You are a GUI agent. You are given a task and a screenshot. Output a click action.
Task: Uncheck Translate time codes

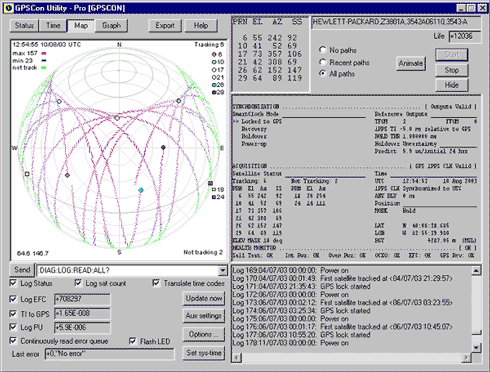(x=156, y=283)
